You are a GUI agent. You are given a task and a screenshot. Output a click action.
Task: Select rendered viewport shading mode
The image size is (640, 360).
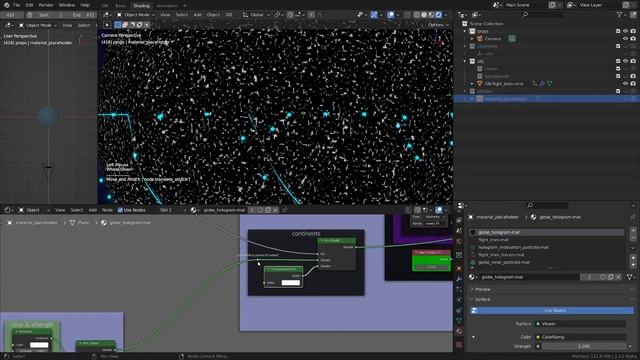pyautogui.click(x=438, y=15)
